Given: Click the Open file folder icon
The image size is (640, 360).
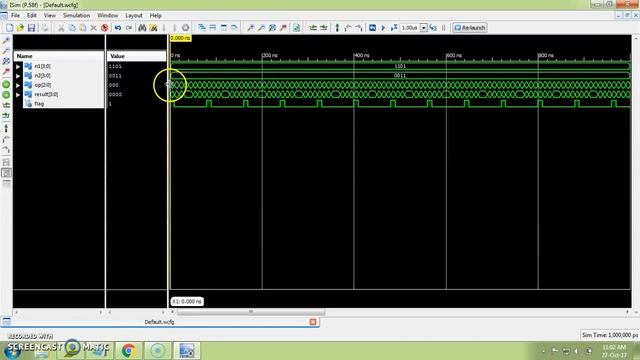Looking at the screenshot, I should tap(20, 28).
